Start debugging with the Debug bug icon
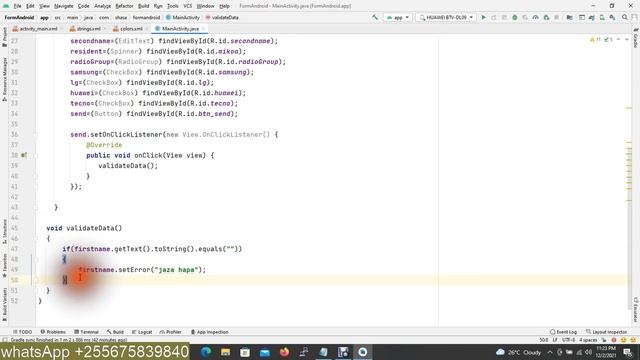The height and width of the screenshot is (360, 640). [515, 18]
